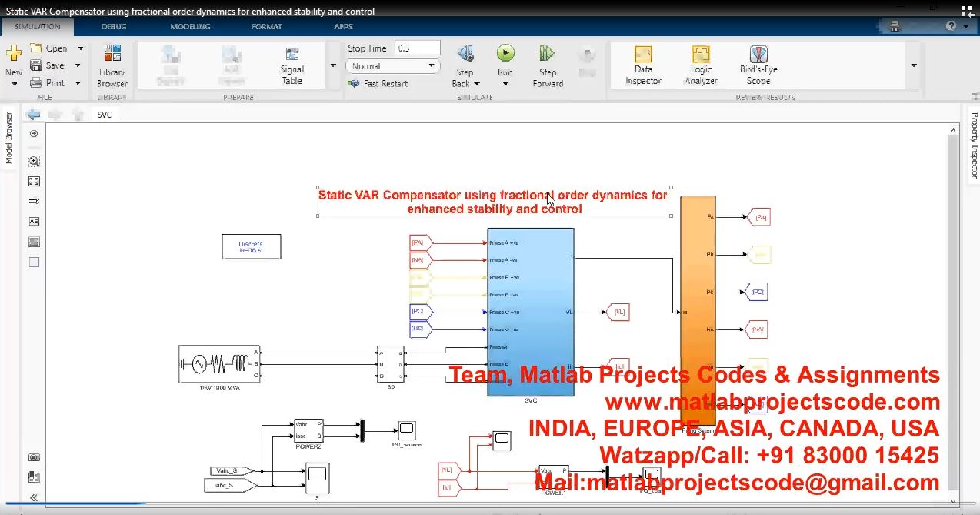The width and height of the screenshot is (980, 515).
Task: Click the Run simulation button
Action: click(x=505, y=54)
